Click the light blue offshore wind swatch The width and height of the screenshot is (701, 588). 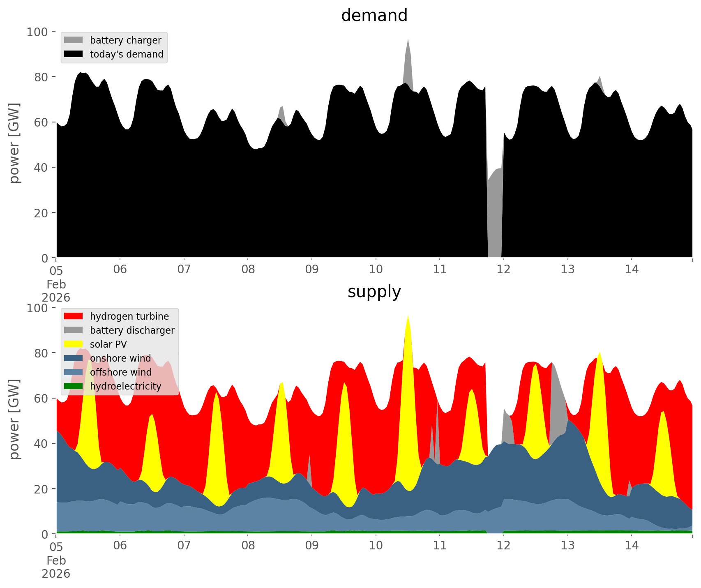coord(74,372)
